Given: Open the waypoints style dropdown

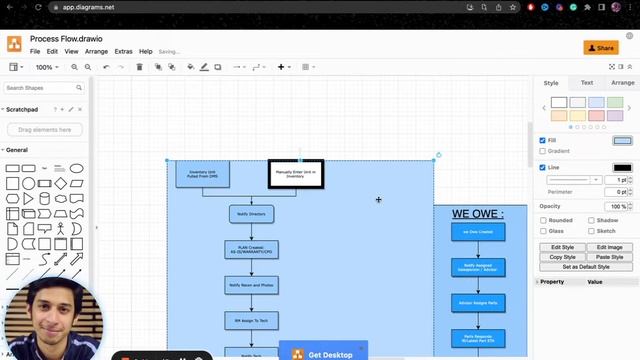Looking at the screenshot, I should point(259,67).
